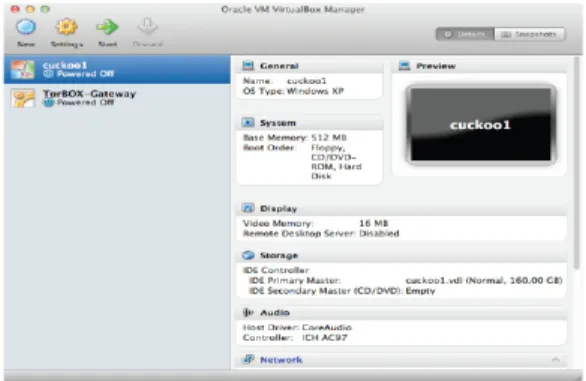Select the TorBOX-Gateway virtual machine

[117, 98]
